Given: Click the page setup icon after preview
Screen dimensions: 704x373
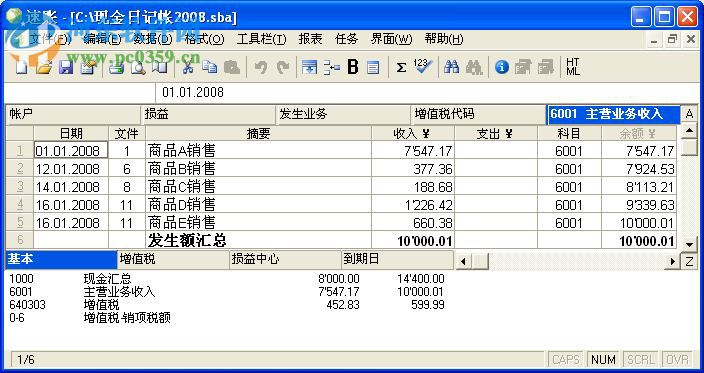Looking at the screenshot, I should (160, 67).
